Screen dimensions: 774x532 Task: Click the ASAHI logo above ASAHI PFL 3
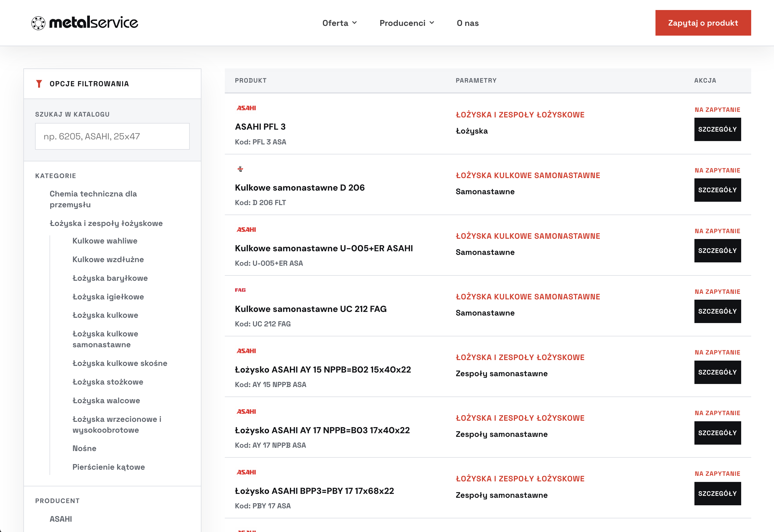246,108
